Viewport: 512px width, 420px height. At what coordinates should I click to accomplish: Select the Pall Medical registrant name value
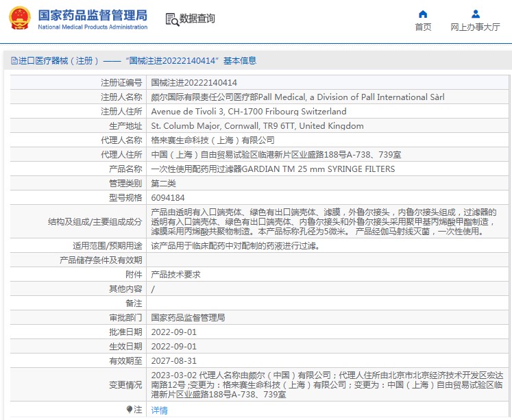297,97
